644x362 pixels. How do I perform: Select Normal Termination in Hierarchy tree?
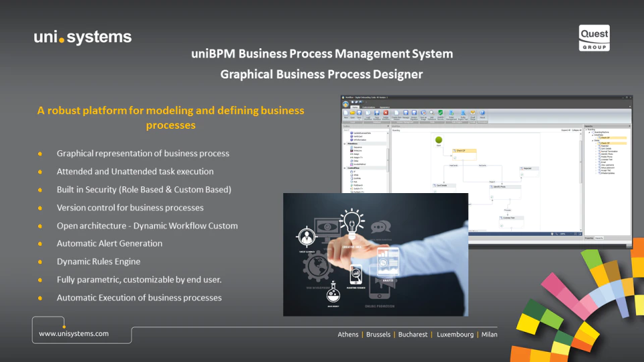(x=609, y=152)
